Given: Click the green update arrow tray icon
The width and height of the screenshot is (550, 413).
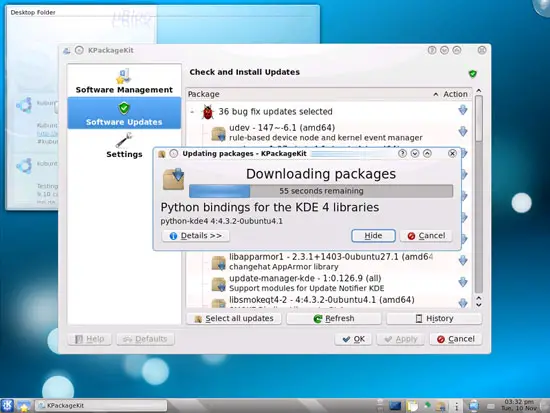Looking at the screenshot, I should coord(428,405).
